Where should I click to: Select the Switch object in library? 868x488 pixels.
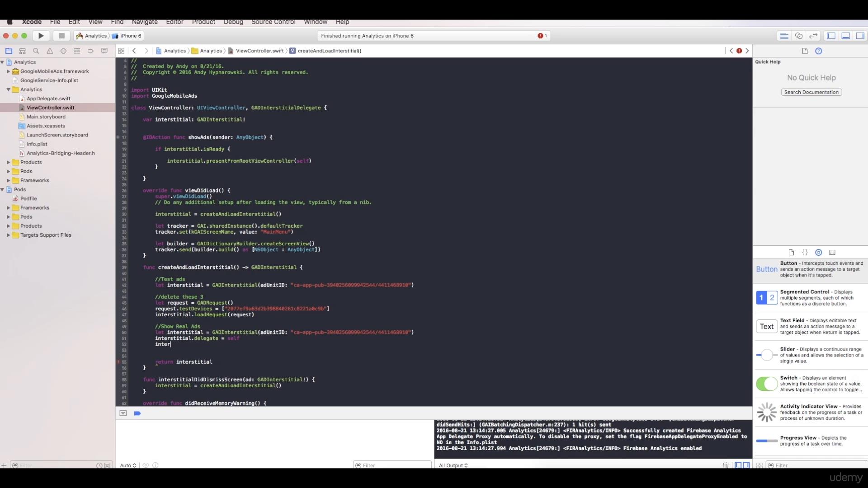tap(811, 384)
